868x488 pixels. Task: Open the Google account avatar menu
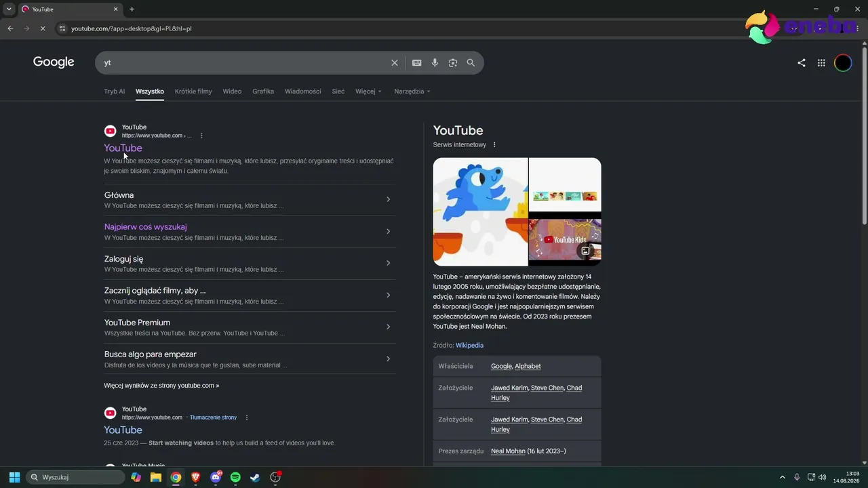tap(843, 63)
